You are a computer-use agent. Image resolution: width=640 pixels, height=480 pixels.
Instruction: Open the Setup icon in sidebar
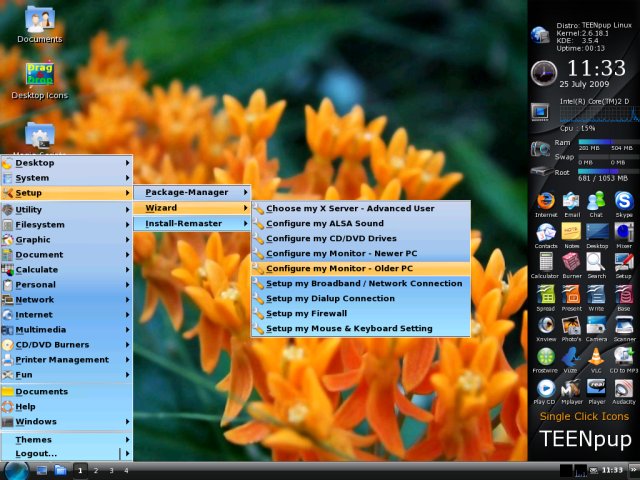click(x=624, y=262)
